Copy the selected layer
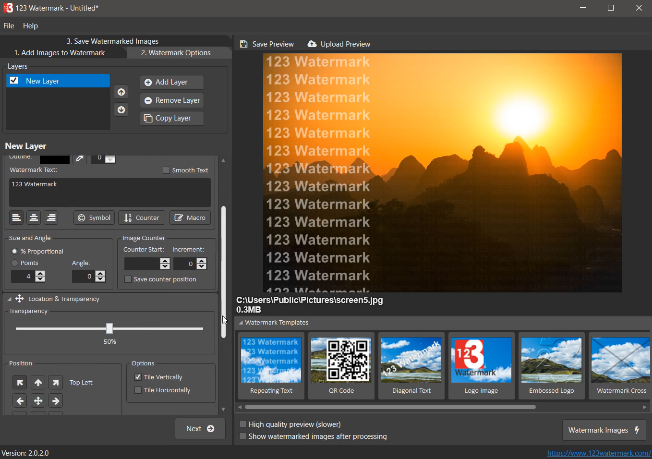652x459 pixels. coord(171,118)
